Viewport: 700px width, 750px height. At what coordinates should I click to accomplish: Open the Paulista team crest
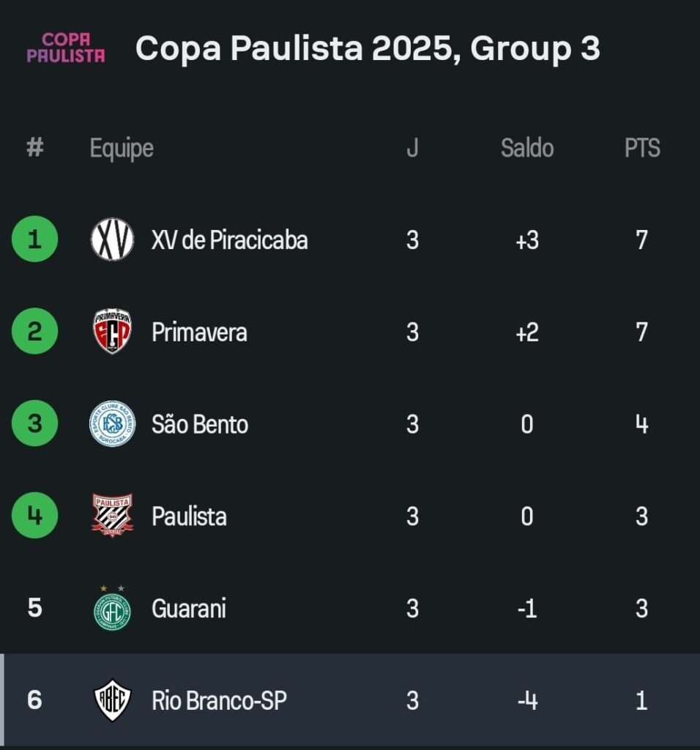tap(112, 516)
